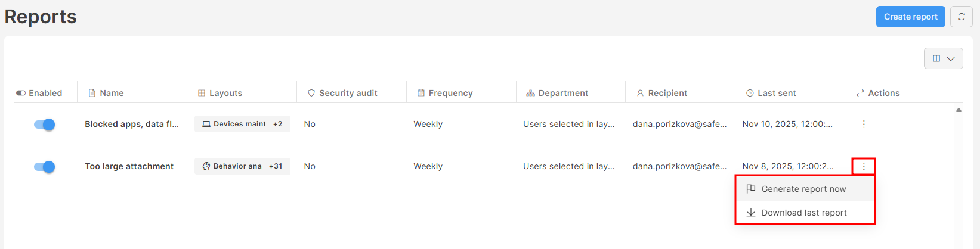Click the Devices maint layout tag
The height and width of the screenshot is (249, 980).
[x=234, y=124]
